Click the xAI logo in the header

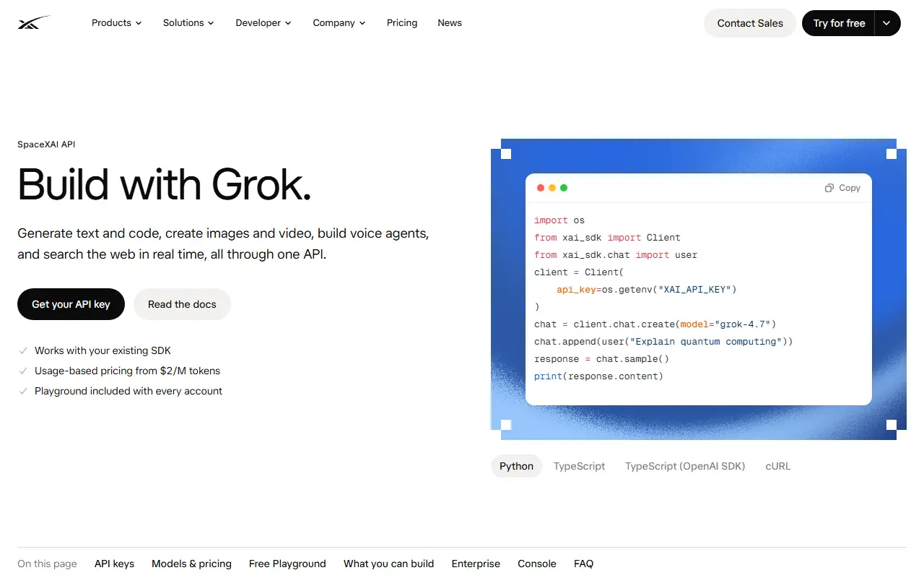pos(35,23)
